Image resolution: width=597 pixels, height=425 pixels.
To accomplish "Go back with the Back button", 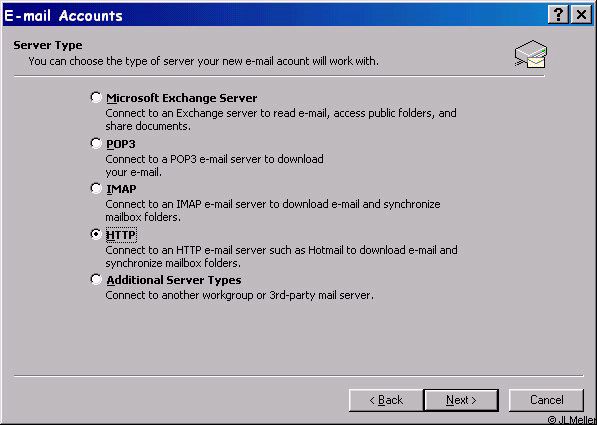I will click(385, 400).
